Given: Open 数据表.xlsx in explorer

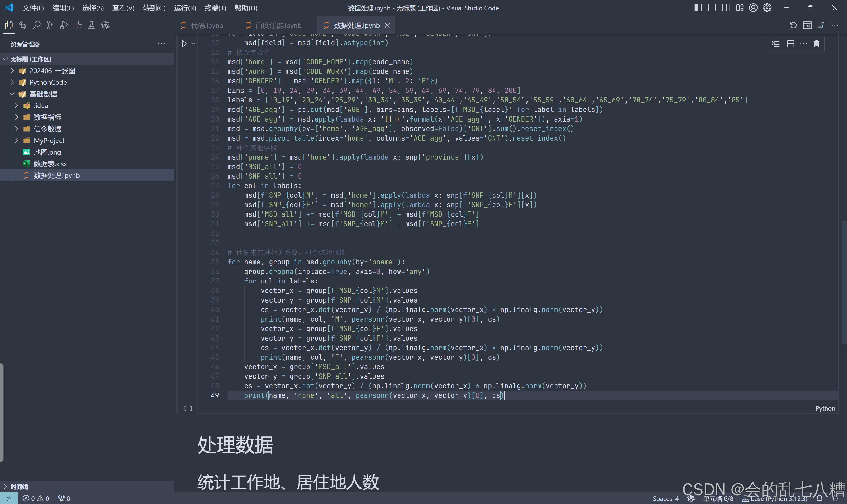Looking at the screenshot, I should coord(50,164).
